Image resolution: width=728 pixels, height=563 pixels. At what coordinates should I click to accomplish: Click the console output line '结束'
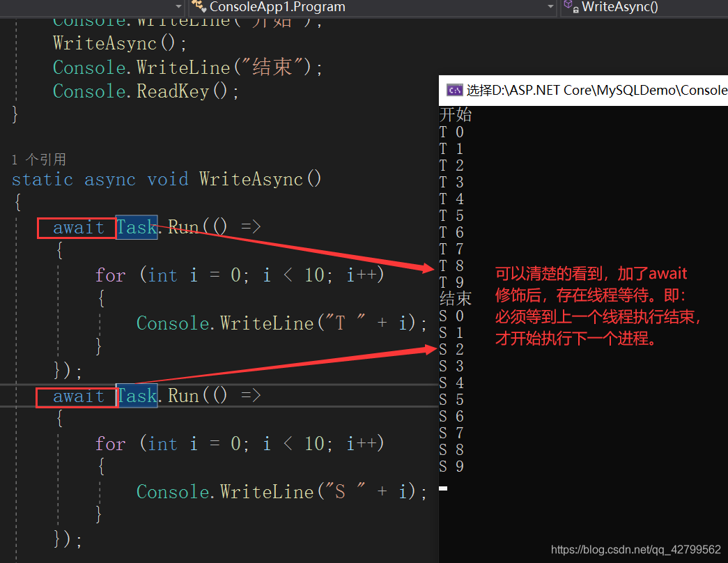pos(456,298)
